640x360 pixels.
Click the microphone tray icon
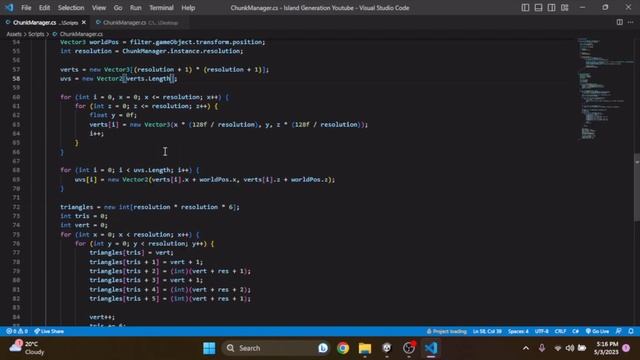542,348
